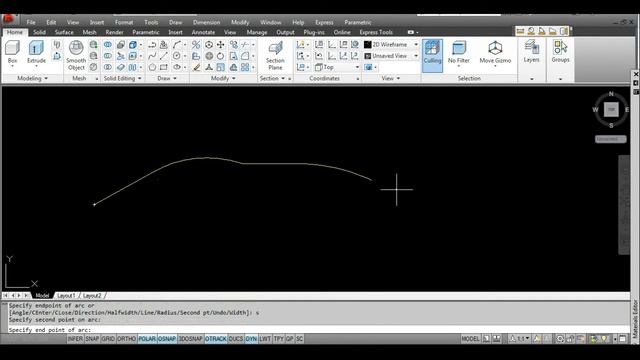Open the Layers panel button

(x=531, y=51)
